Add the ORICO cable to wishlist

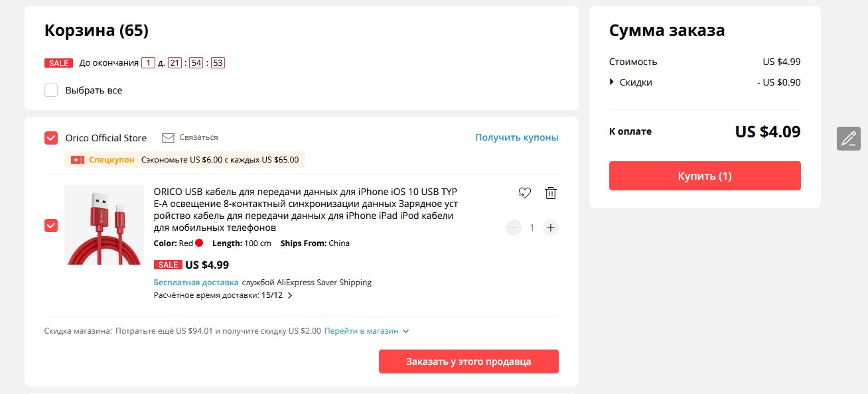pyautogui.click(x=524, y=193)
